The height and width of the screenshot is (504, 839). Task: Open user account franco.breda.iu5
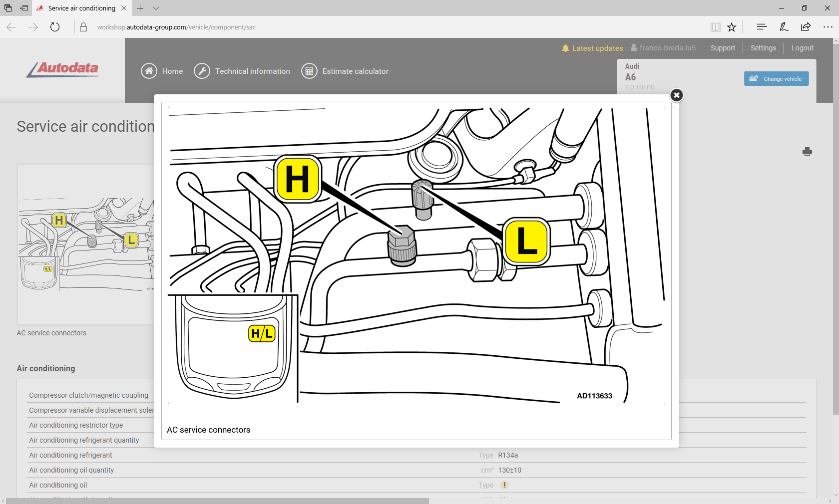[663, 48]
